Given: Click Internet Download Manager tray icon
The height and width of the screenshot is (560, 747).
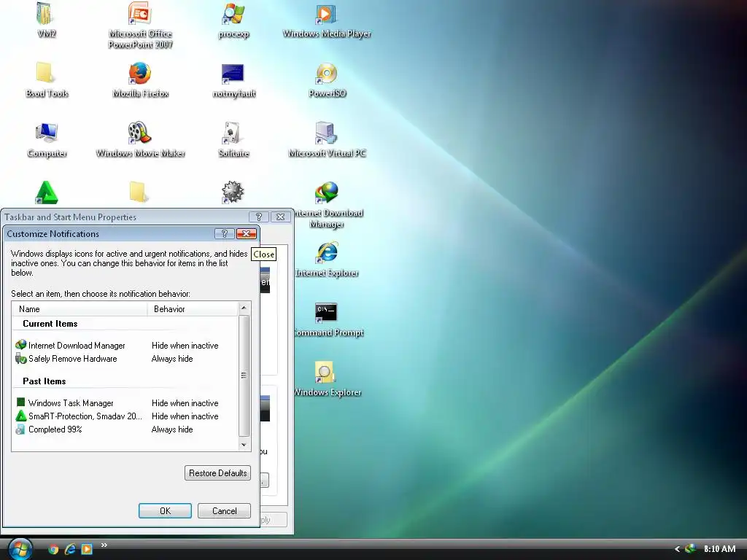Looking at the screenshot, I should 690,548.
